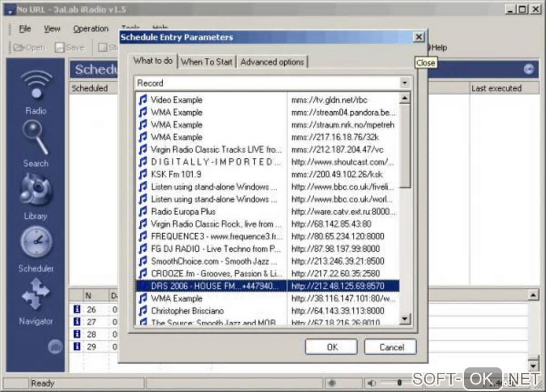546x392 pixels.
Task: Click the info icon on row 26
Action: [77, 309]
